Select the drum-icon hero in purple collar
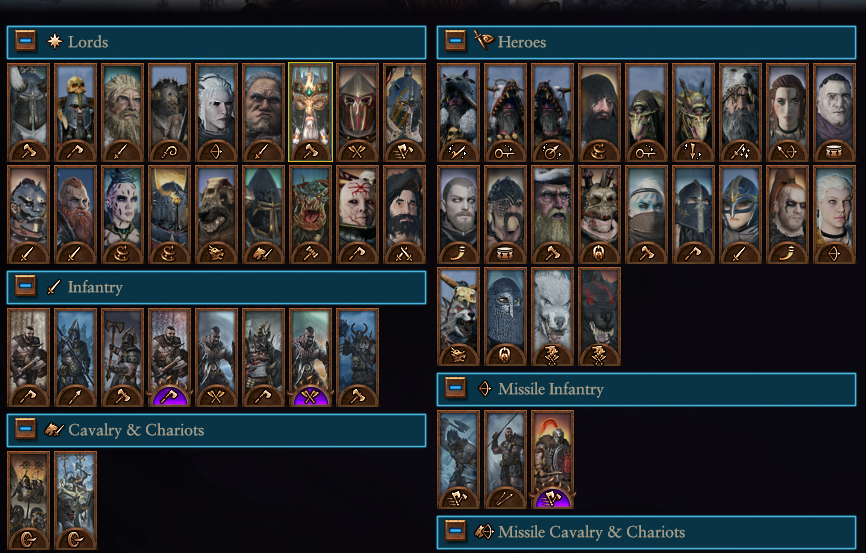 (834, 112)
